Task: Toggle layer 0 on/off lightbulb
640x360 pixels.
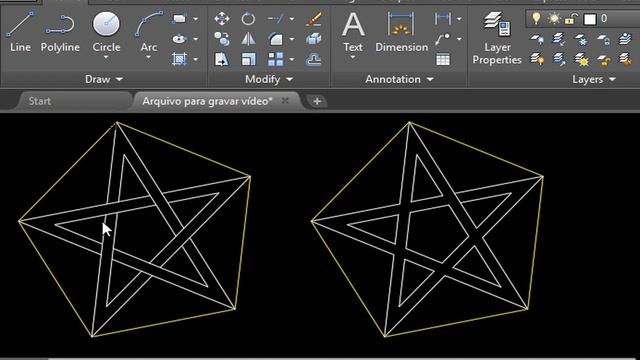Action: (x=536, y=18)
